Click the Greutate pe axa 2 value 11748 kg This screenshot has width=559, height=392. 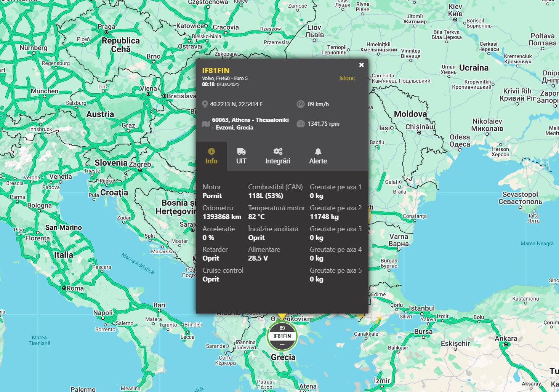[x=324, y=217]
